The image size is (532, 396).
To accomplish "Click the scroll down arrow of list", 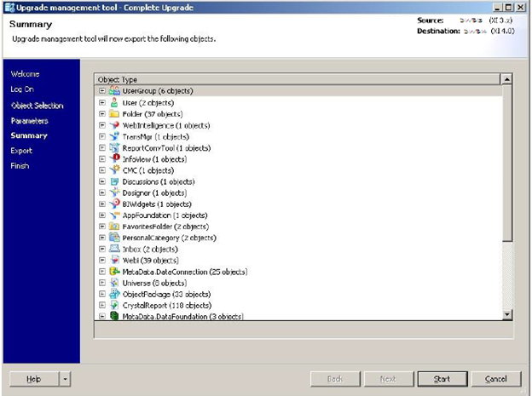I will click(x=507, y=314).
